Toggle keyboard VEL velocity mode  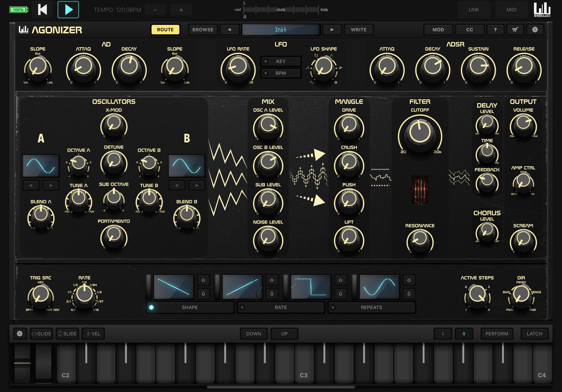[93, 334]
